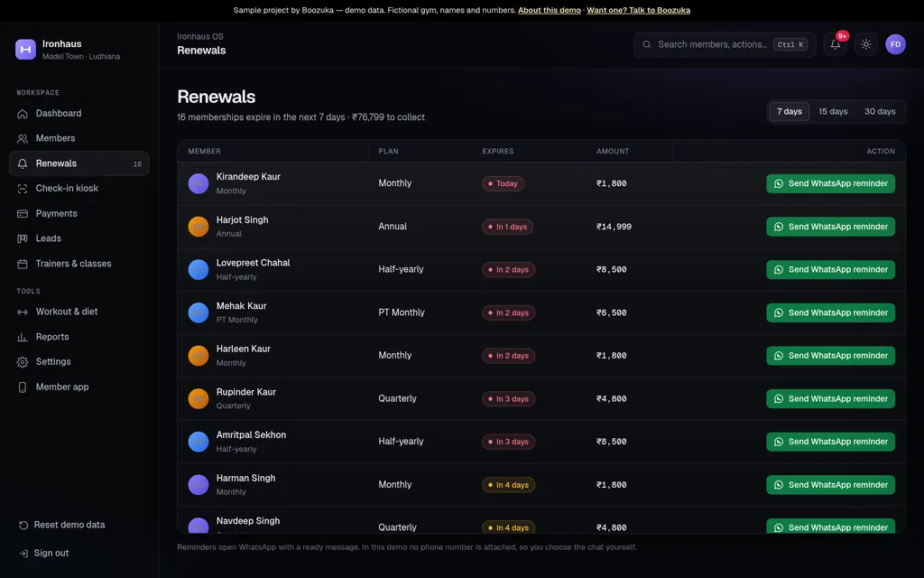Switch to 15 days filter

833,111
